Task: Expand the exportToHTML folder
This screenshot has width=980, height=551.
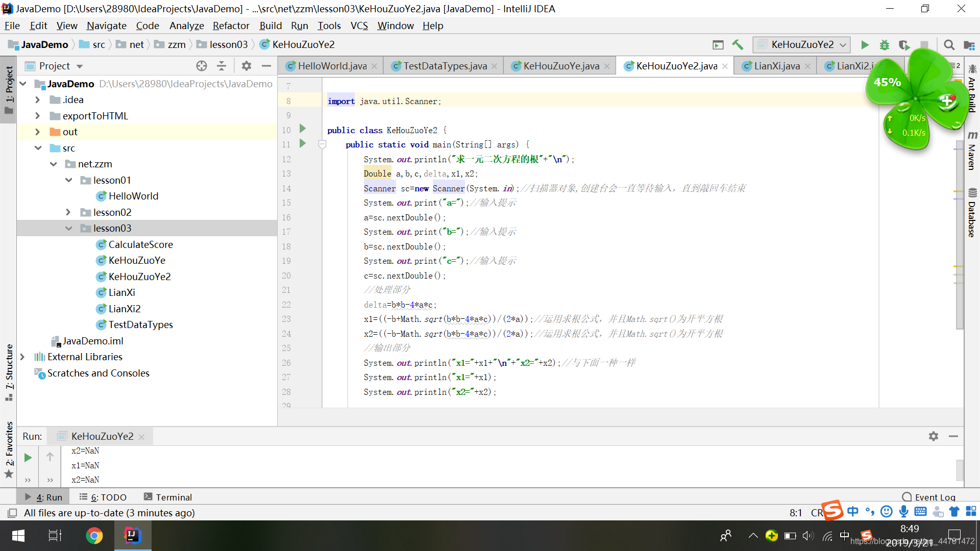Action: tap(38, 116)
